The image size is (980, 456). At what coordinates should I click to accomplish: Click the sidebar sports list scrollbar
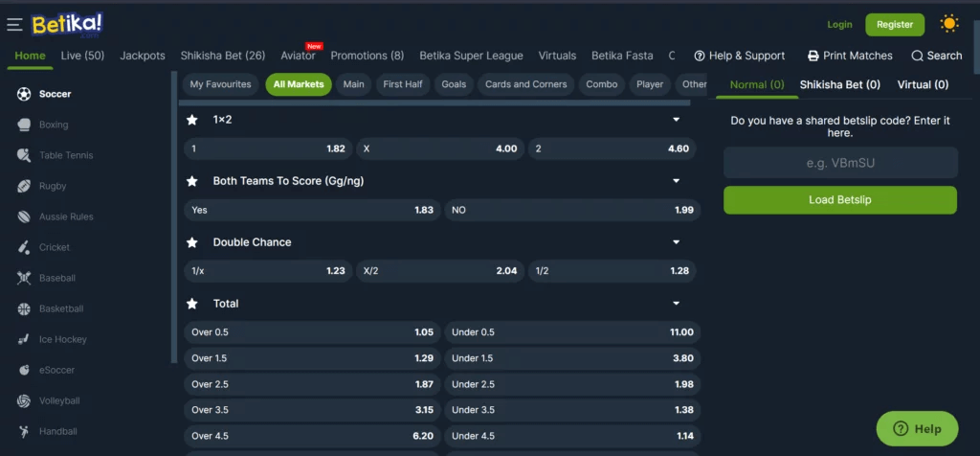point(174,217)
